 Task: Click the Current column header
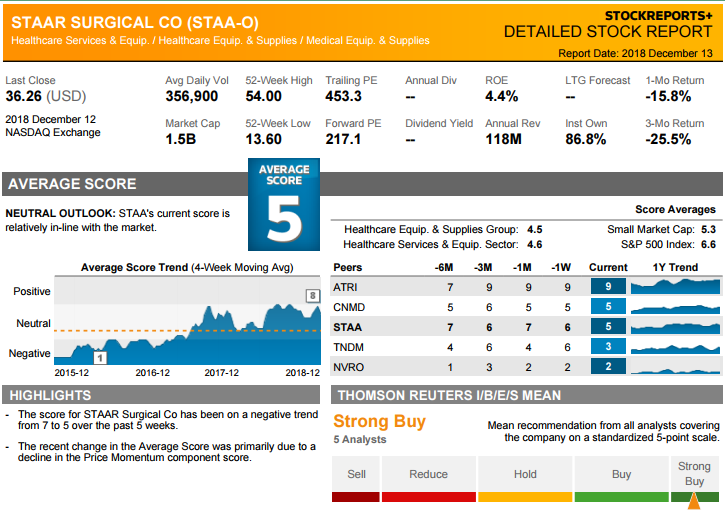click(x=608, y=267)
